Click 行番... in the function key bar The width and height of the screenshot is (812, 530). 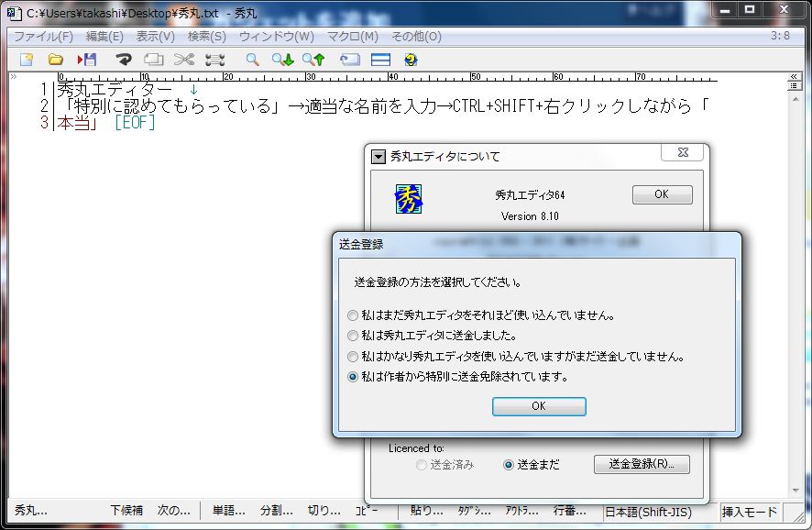pyautogui.click(x=570, y=511)
